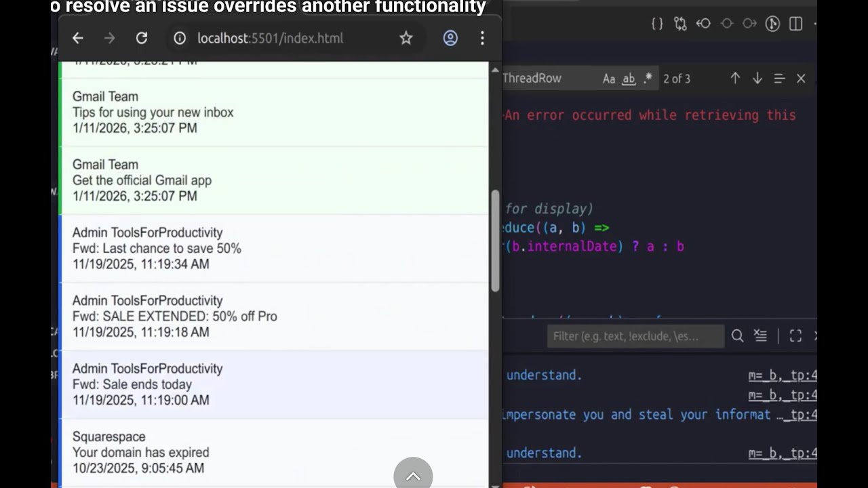Toggle Match Case (Aa) in find widget

pos(609,79)
